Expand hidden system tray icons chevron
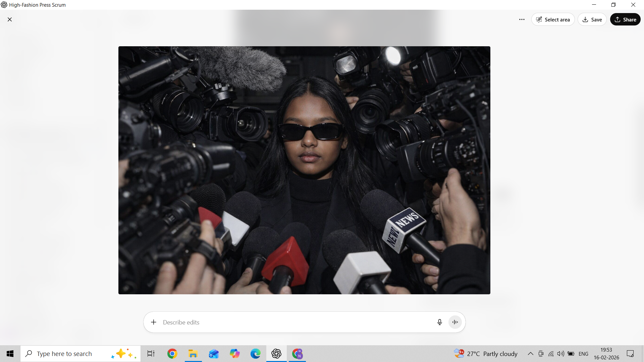 coord(530,354)
